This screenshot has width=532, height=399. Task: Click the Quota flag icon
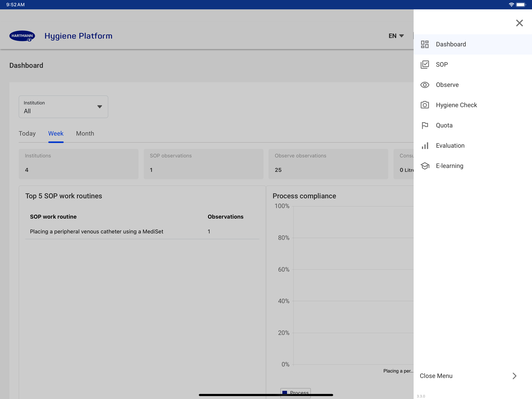click(425, 125)
